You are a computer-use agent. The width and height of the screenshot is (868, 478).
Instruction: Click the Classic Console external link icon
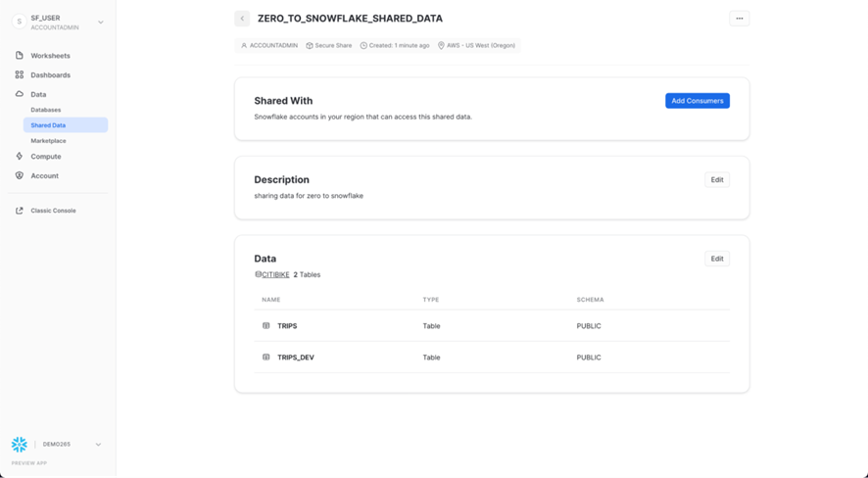pyautogui.click(x=20, y=211)
